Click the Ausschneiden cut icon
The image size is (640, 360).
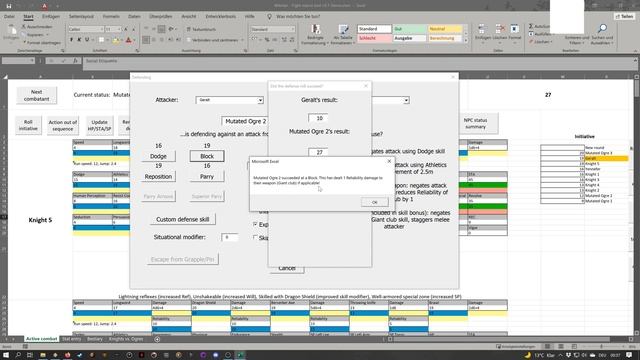tap(37, 27)
